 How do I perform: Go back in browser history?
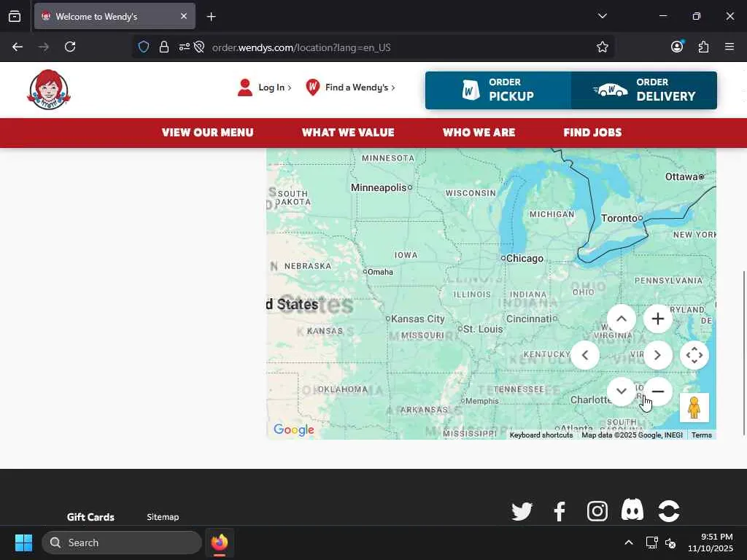pos(18,47)
